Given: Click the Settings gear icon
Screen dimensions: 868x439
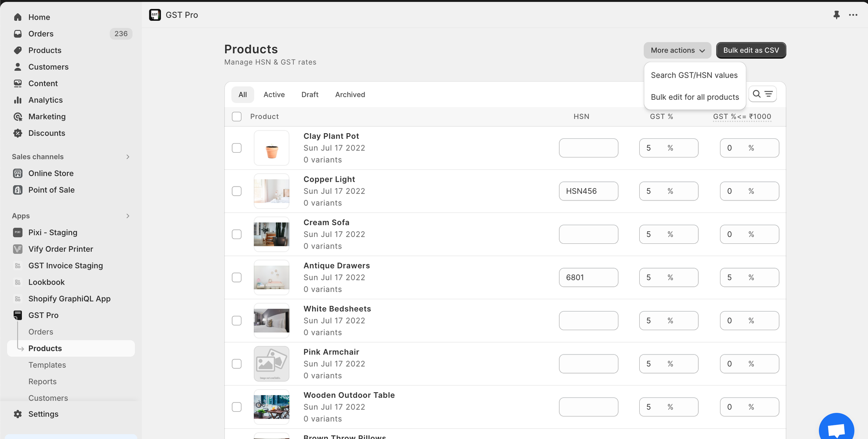Looking at the screenshot, I should (x=18, y=414).
